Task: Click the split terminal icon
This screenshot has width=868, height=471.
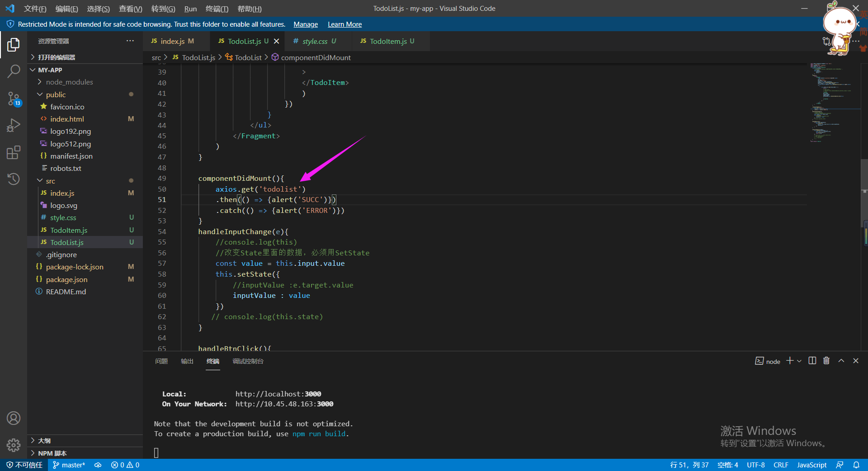Action: (x=812, y=361)
